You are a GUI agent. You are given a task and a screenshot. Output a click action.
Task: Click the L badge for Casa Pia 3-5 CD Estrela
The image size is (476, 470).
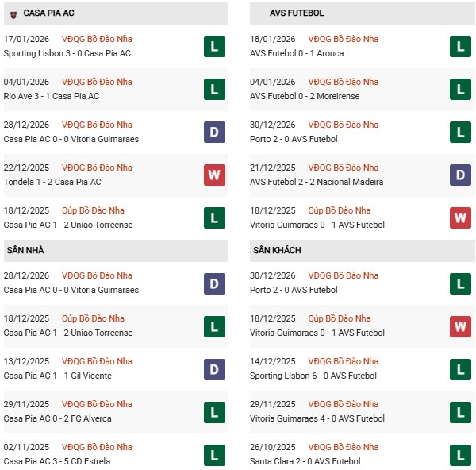[x=214, y=455]
